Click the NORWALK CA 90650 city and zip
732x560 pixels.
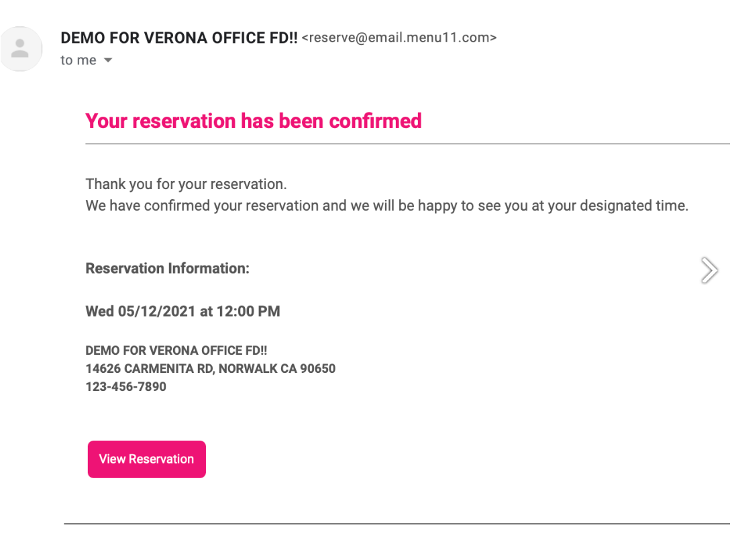click(277, 369)
